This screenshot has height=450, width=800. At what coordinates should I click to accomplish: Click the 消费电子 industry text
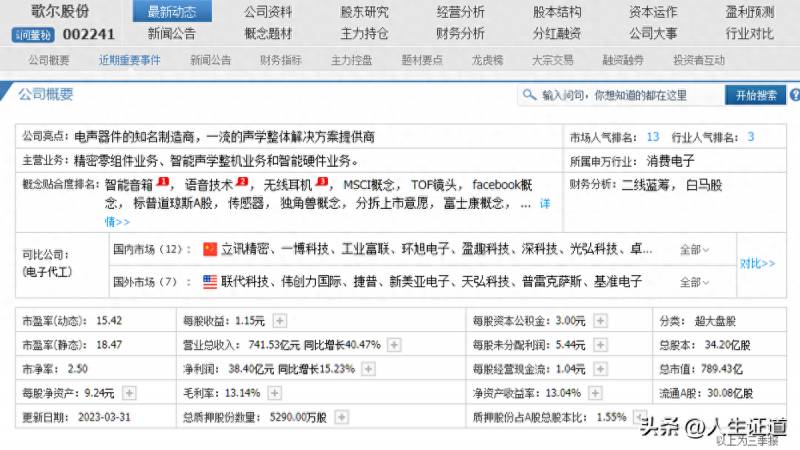[670, 161]
